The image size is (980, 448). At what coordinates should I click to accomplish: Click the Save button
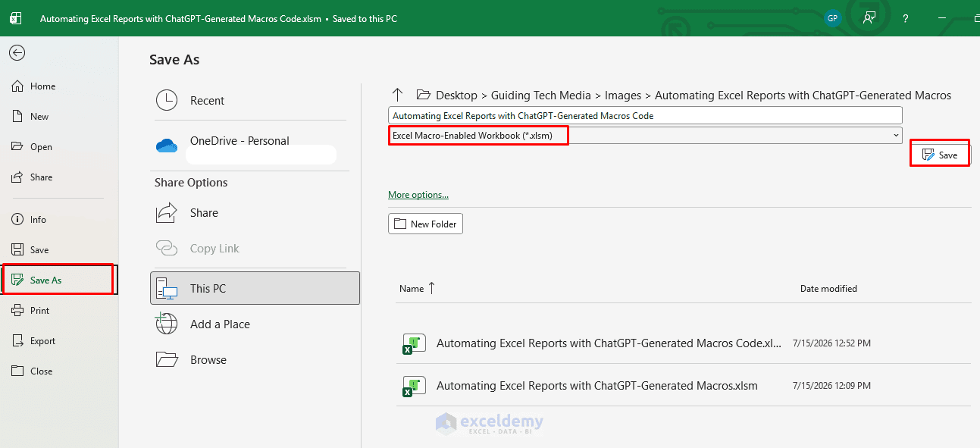click(940, 155)
